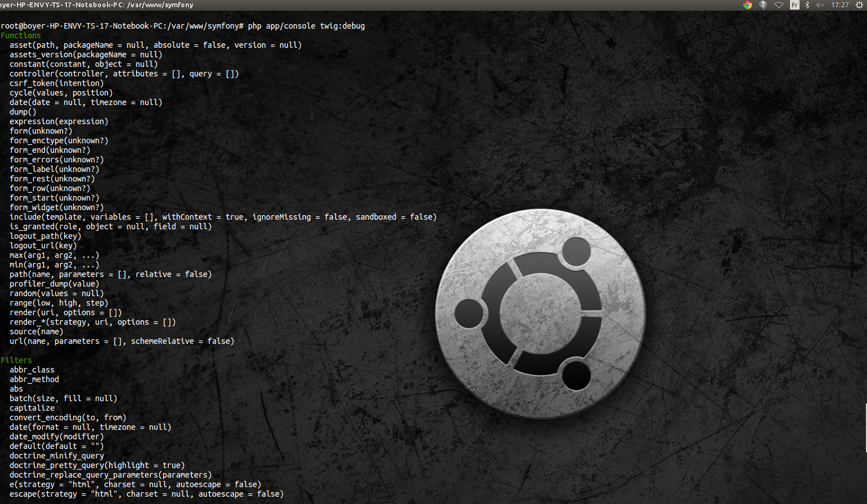Image resolution: width=867 pixels, height=504 pixels.
Task: Click the 'escape(strategy = "html"' line
Action: [147, 494]
